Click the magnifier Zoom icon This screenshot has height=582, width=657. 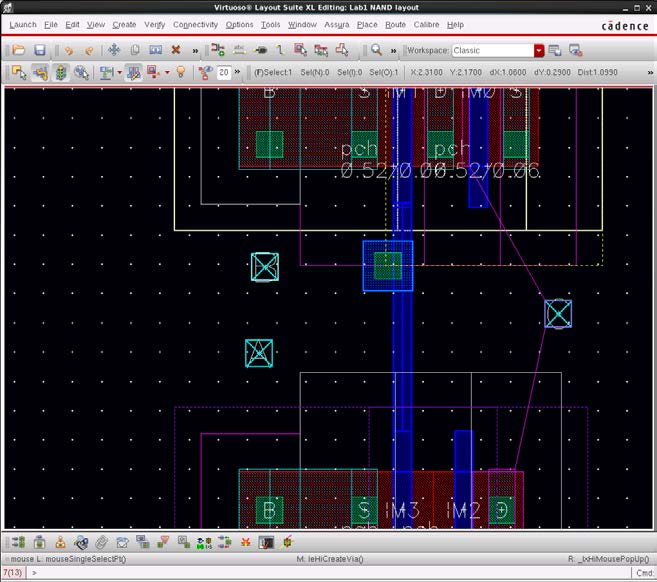tap(376, 50)
